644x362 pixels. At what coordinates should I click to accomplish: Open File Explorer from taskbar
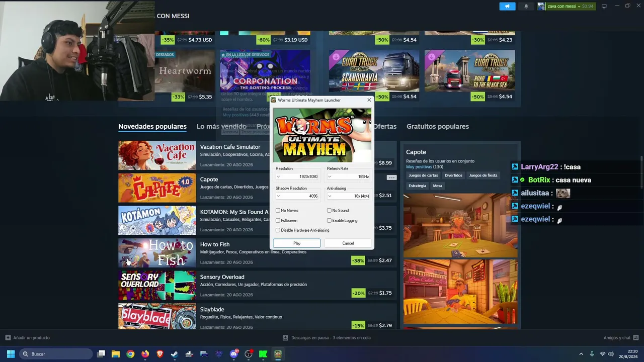point(116,354)
